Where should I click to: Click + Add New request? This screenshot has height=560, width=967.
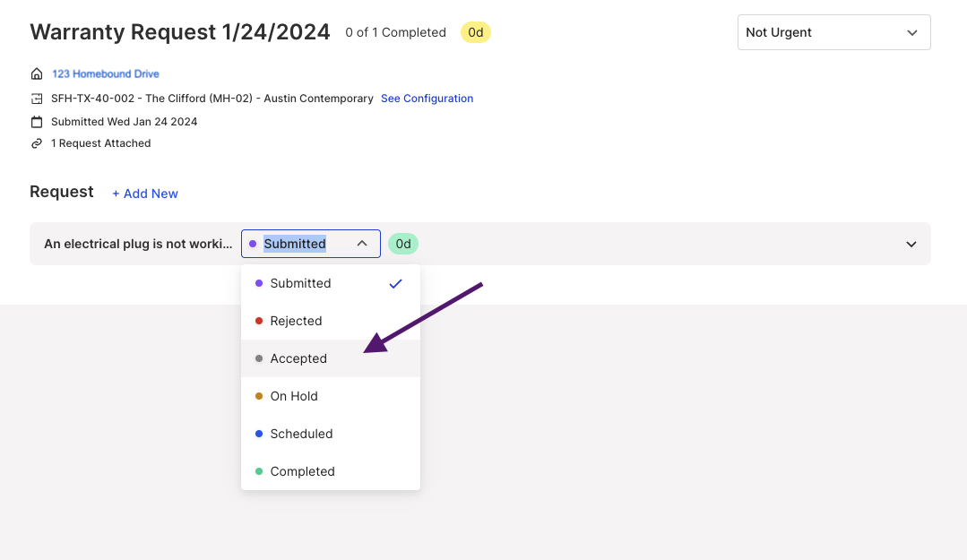click(145, 194)
